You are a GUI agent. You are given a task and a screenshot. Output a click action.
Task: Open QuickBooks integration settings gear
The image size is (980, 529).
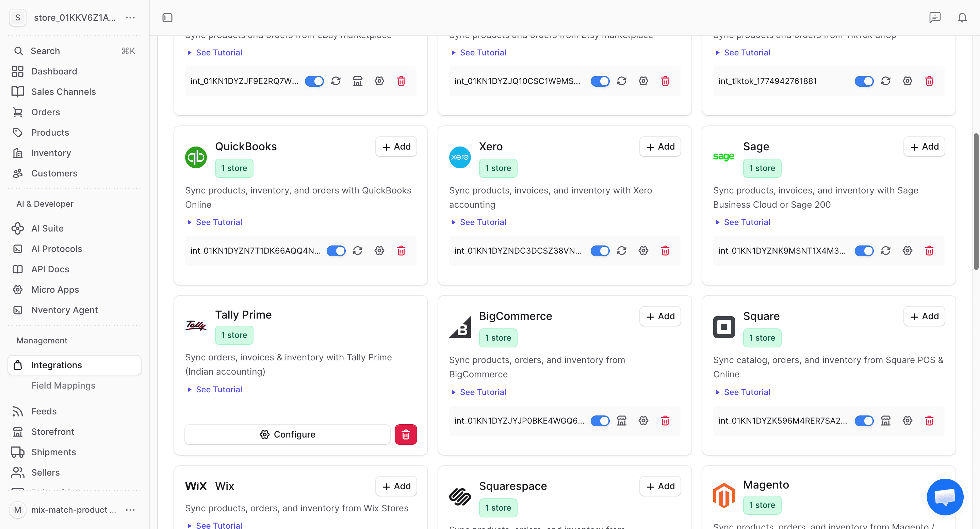click(379, 251)
